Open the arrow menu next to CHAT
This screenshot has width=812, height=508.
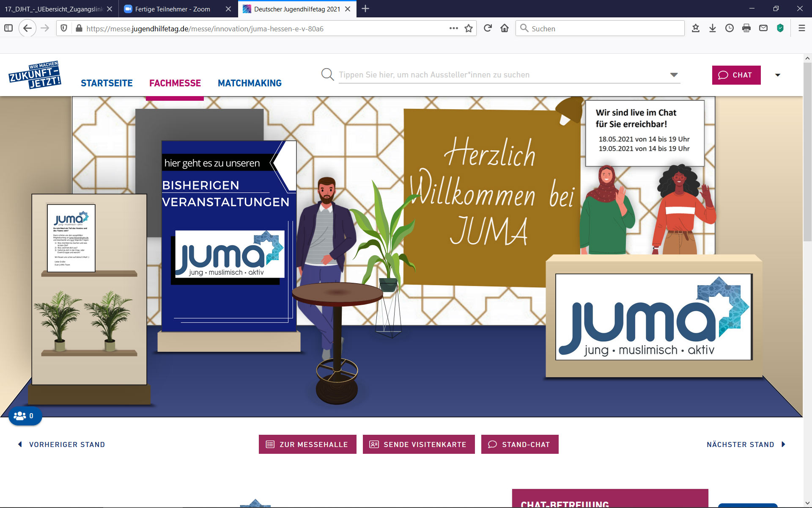click(778, 75)
